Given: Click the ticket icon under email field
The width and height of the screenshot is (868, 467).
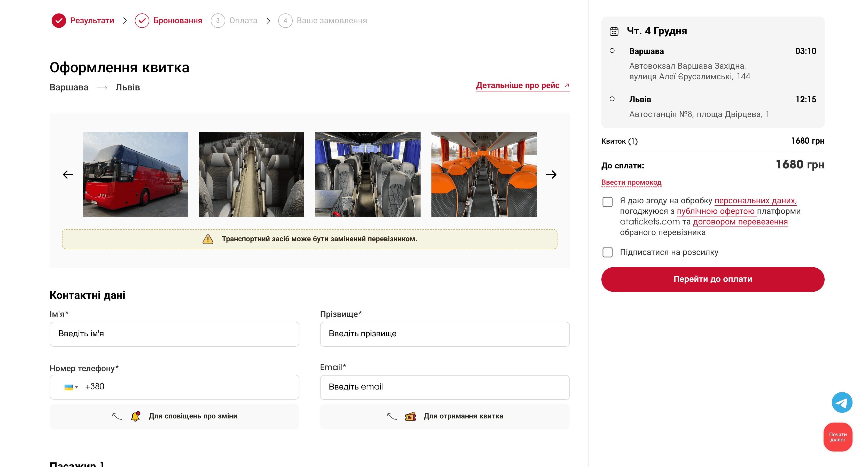Looking at the screenshot, I should click(410, 416).
